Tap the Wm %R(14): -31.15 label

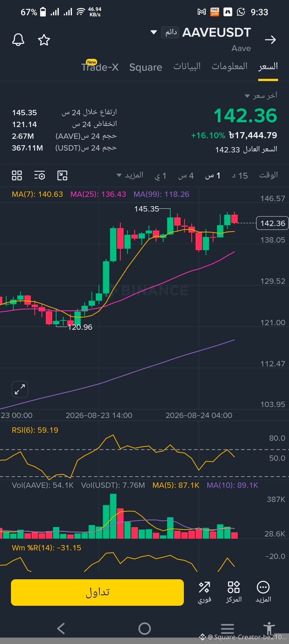(x=46, y=548)
